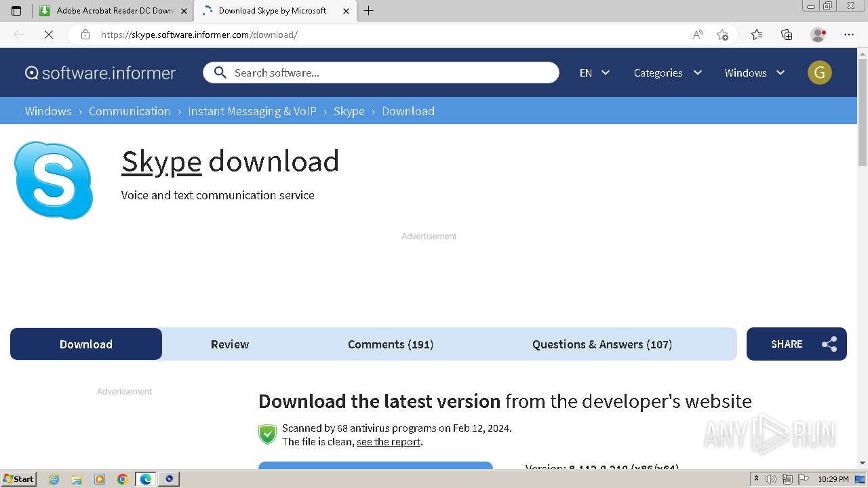
Task: Open the Collections icon
Action: (787, 35)
